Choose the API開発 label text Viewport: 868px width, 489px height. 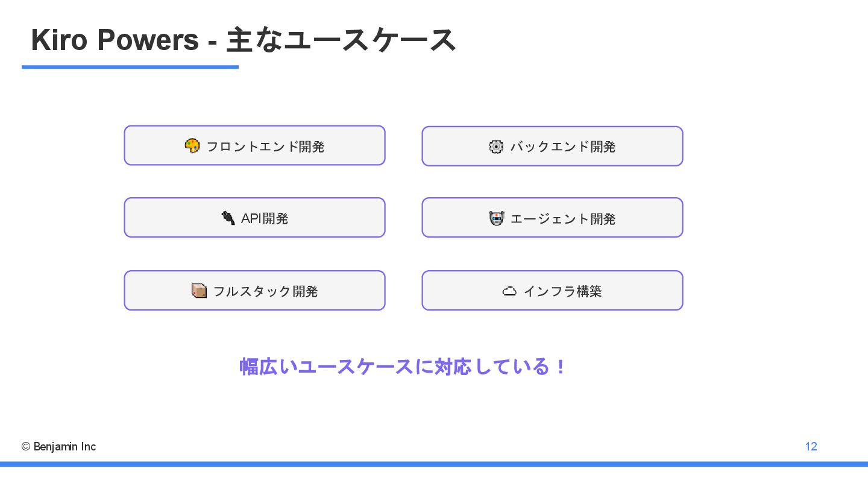coord(265,218)
